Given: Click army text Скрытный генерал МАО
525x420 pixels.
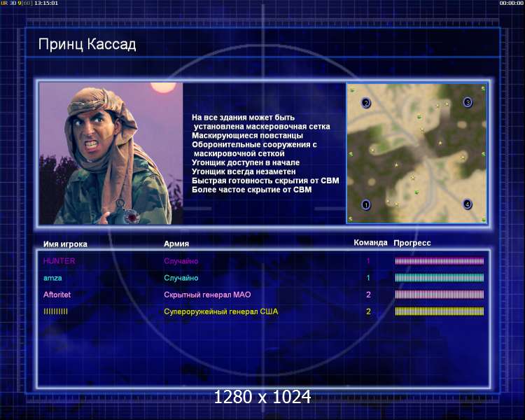Looking at the screenshot, I should [x=207, y=295].
